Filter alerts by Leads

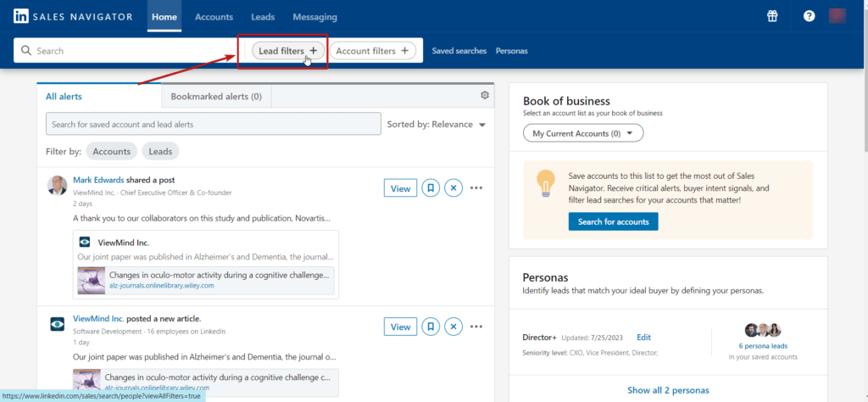[160, 151]
